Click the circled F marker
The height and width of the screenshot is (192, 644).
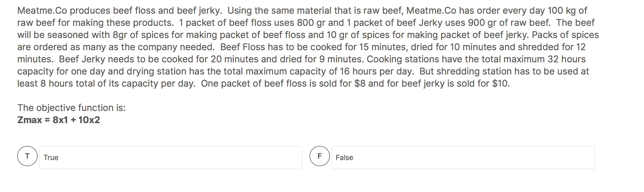coord(319,157)
